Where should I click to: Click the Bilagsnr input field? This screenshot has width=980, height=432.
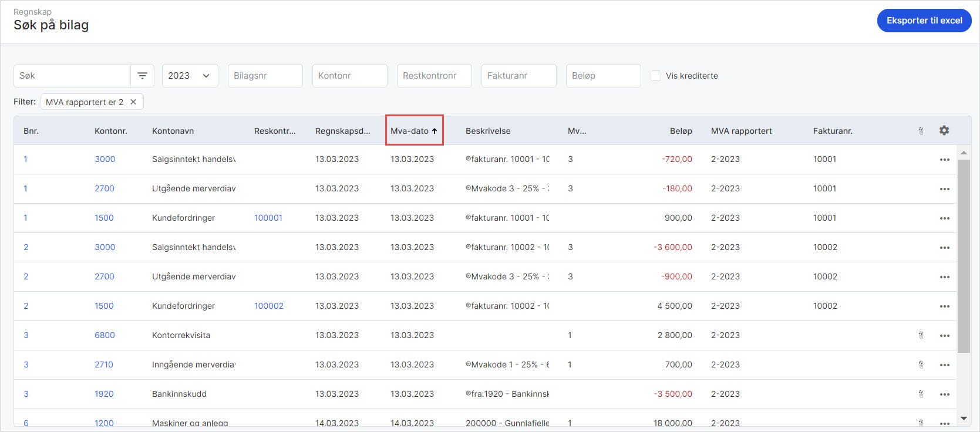pyautogui.click(x=265, y=76)
